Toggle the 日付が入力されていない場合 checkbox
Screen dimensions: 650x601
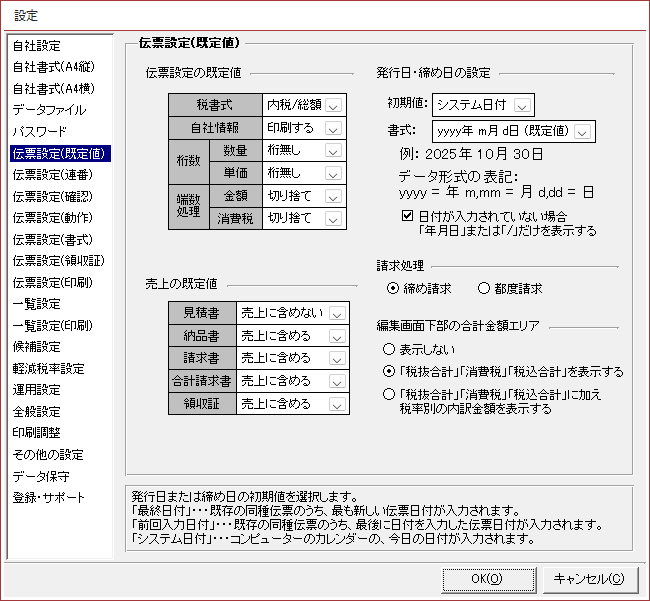[407, 215]
